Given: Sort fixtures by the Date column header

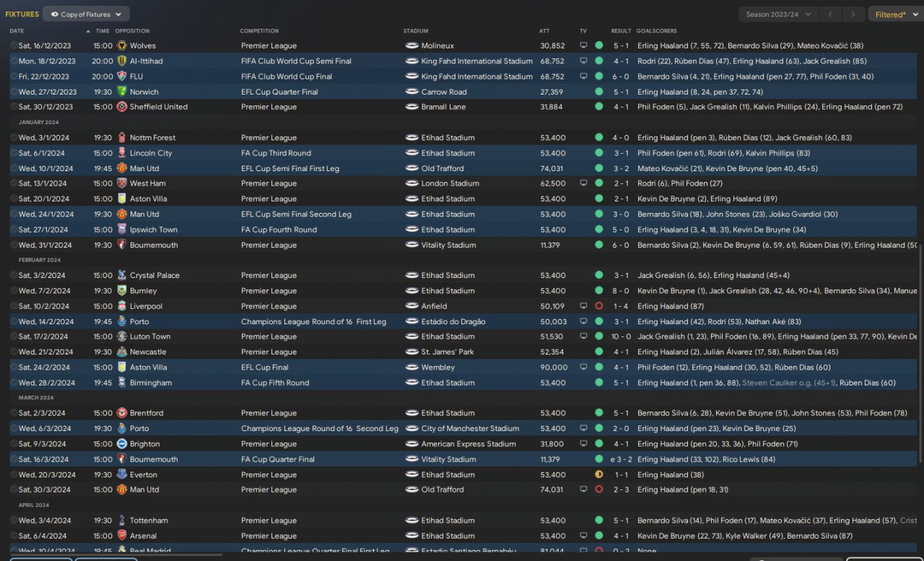Looking at the screenshot, I should click(x=17, y=31).
